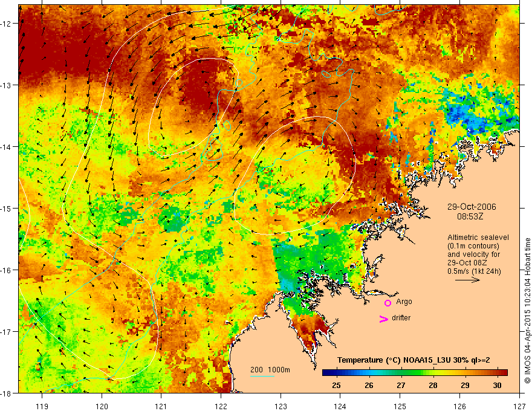Click the "0.5m/s (1kt 24h)" scale text
The height and width of the screenshot is (411, 532).
pyautogui.click(x=474, y=271)
